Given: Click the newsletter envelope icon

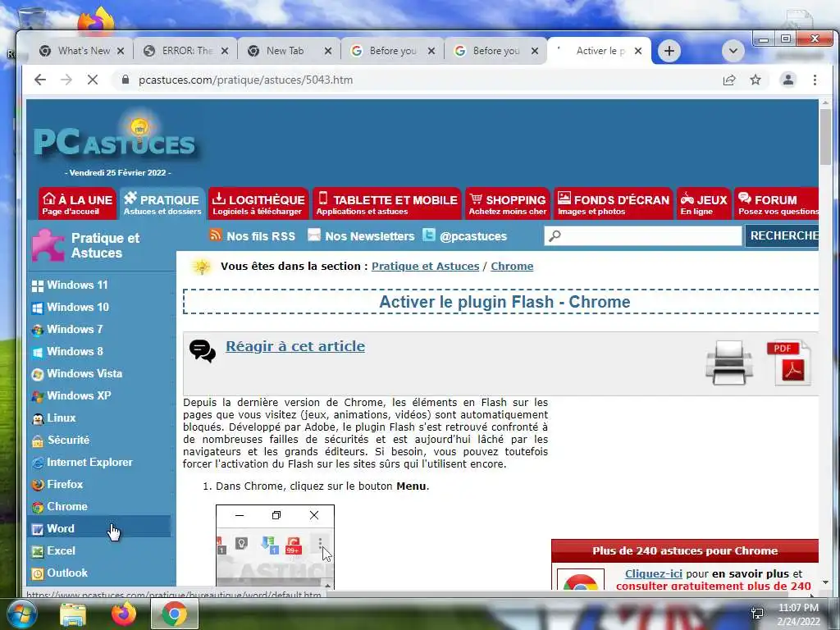Looking at the screenshot, I should coord(314,235).
